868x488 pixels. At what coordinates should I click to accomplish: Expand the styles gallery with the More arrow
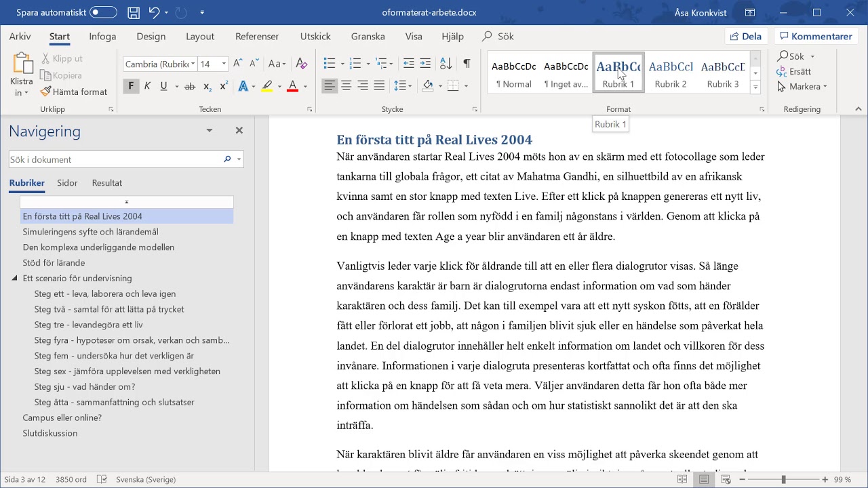[x=755, y=87]
